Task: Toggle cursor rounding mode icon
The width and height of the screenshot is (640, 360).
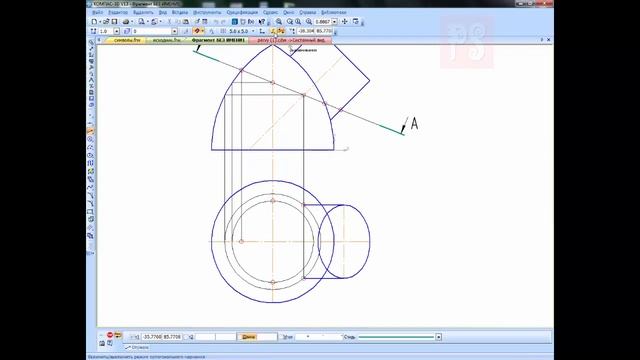Action: point(281,31)
